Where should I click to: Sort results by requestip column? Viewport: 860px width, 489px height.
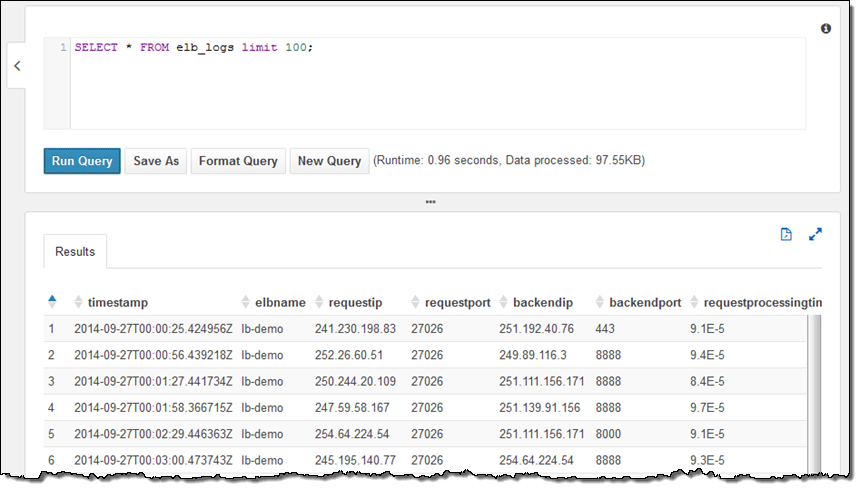[355, 302]
